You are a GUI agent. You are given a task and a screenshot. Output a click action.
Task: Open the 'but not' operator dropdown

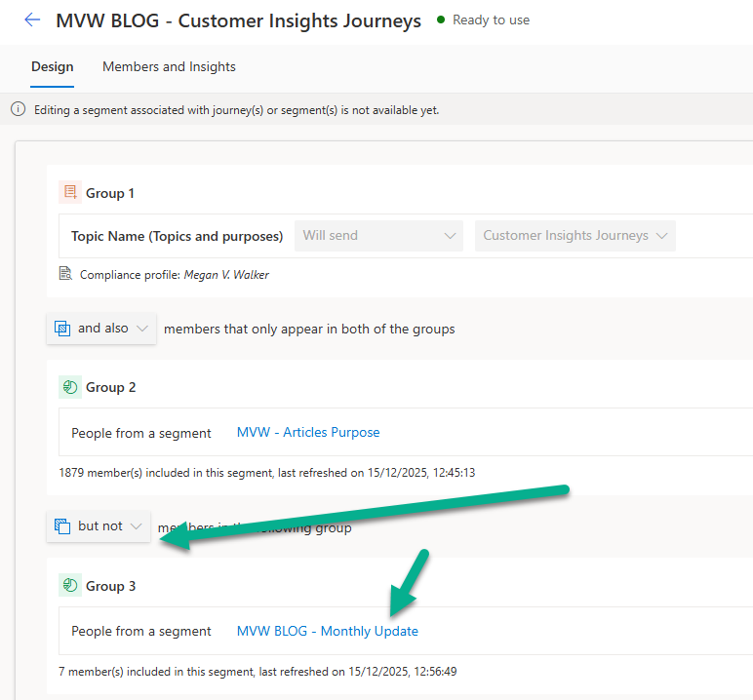[x=99, y=526]
